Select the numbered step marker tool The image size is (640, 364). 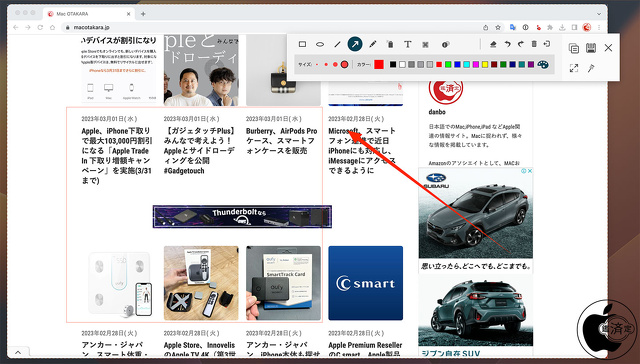point(445,44)
